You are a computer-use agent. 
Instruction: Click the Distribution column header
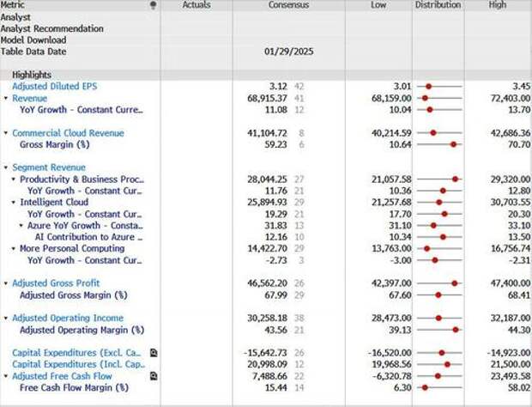click(x=438, y=5)
